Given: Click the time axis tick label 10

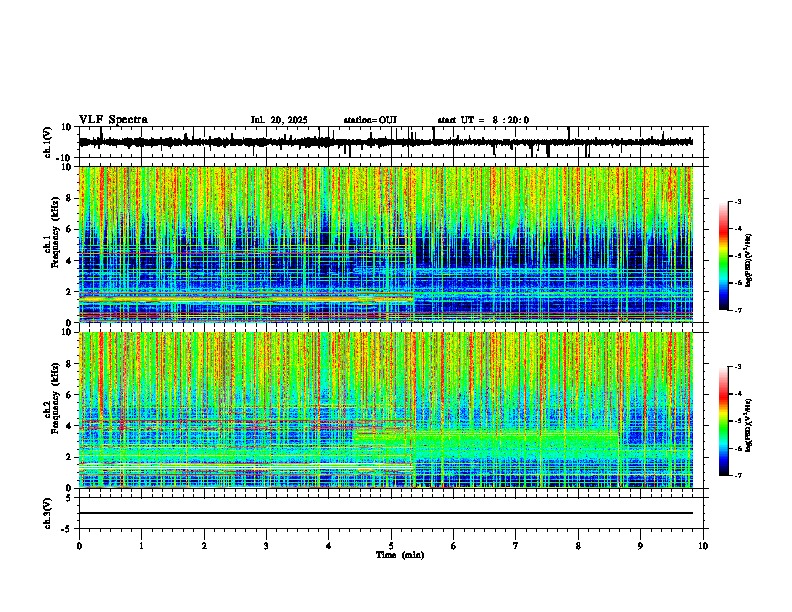Looking at the screenshot, I should coord(703,546).
